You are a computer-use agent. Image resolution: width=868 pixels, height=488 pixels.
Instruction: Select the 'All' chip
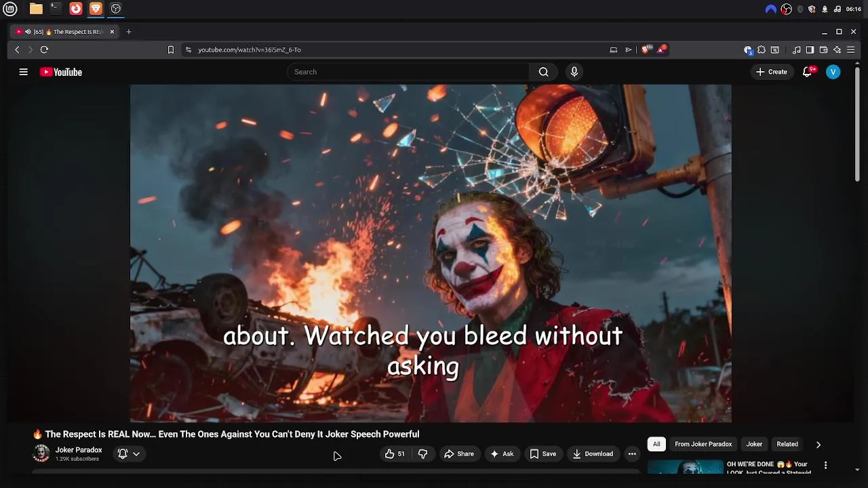click(x=656, y=444)
